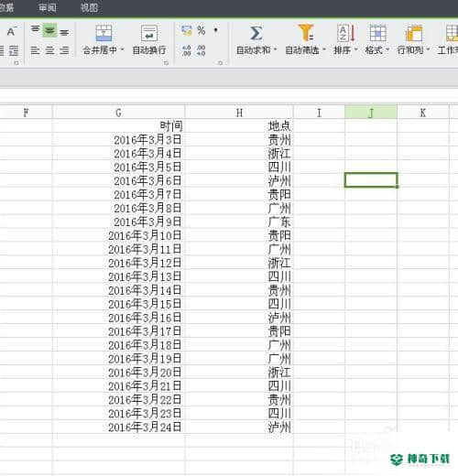Screen dimensions: 458x476
Task: Expand the 合并居中 dropdown arrow
Action: click(123, 49)
